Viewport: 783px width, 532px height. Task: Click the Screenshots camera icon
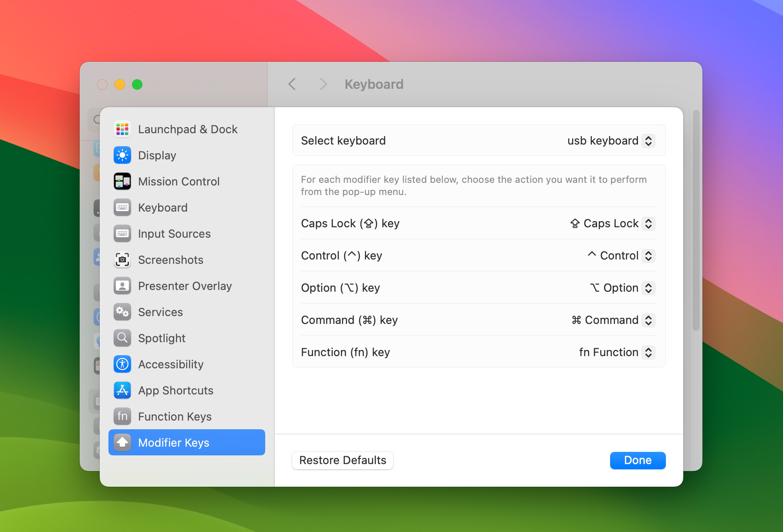(x=122, y=259)
